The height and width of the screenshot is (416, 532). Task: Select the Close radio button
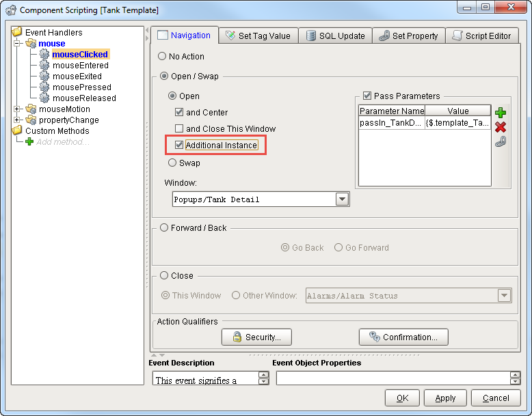(164, 275)
